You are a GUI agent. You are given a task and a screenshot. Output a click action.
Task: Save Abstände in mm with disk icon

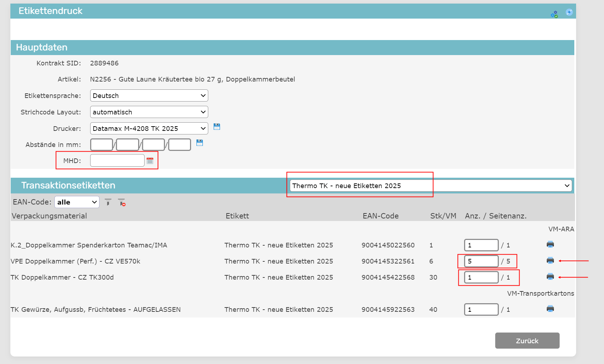[x=200, y=143]
